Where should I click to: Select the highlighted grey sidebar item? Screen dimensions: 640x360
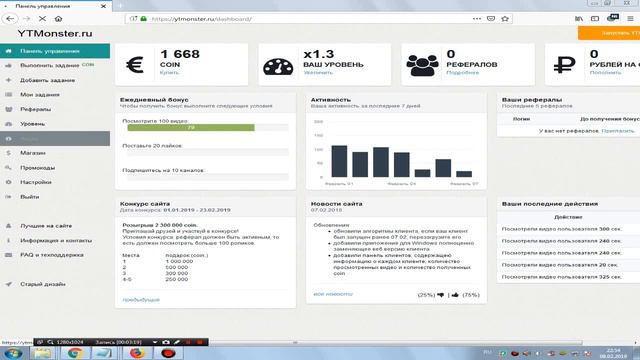click(55, 138)
